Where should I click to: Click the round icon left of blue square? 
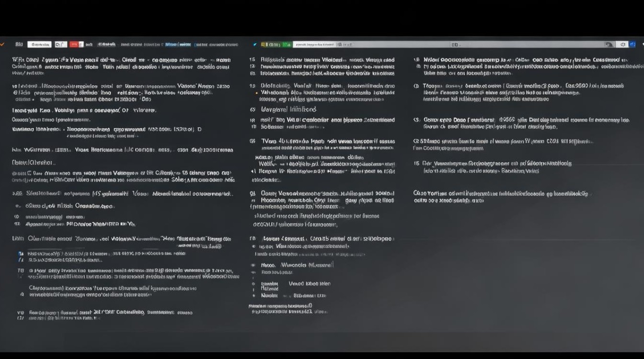click(622, 45)
